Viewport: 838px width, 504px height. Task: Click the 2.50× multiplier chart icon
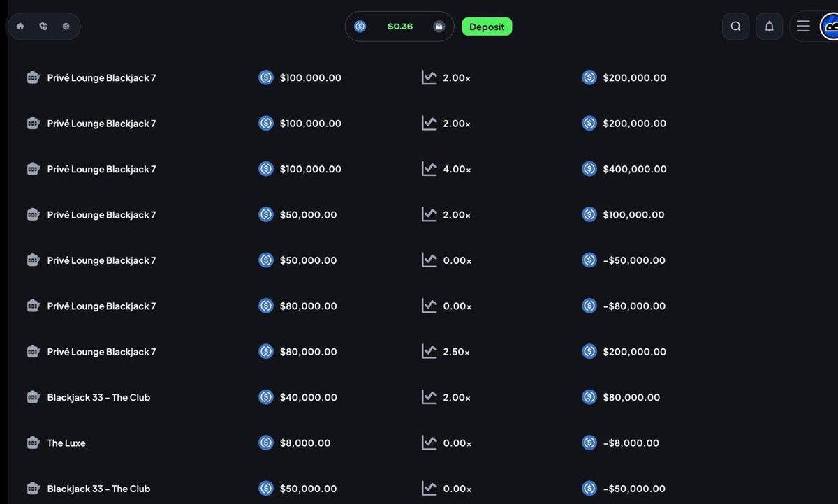[x=429, y=352]
